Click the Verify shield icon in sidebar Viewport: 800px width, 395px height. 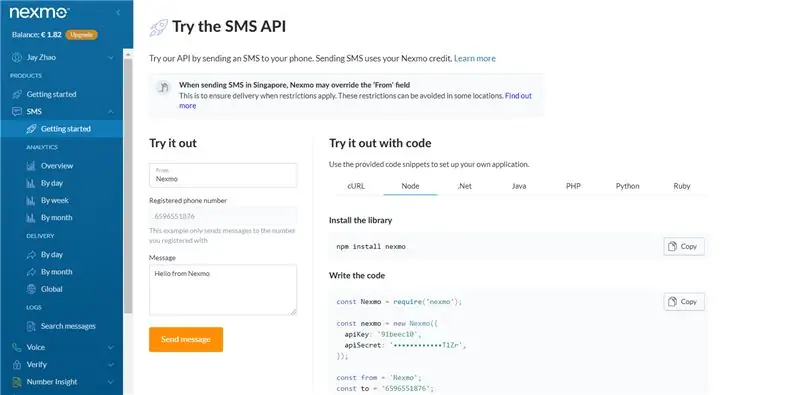[x=17, y=365]
